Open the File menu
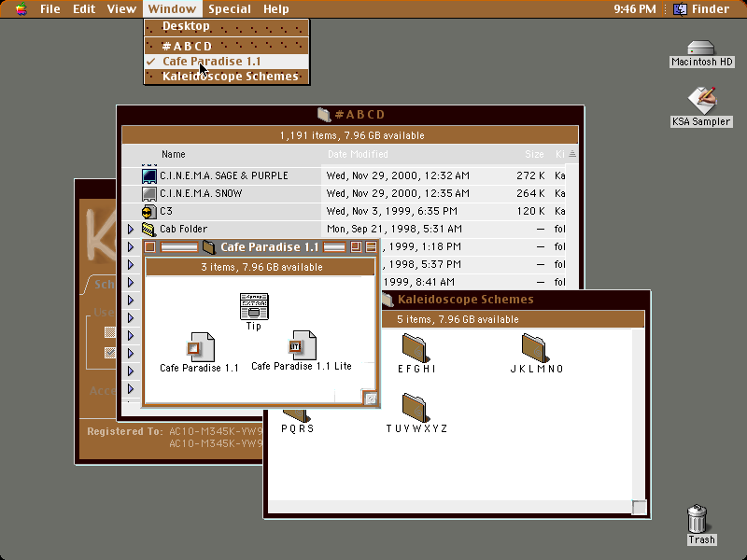 click(50, 9)
